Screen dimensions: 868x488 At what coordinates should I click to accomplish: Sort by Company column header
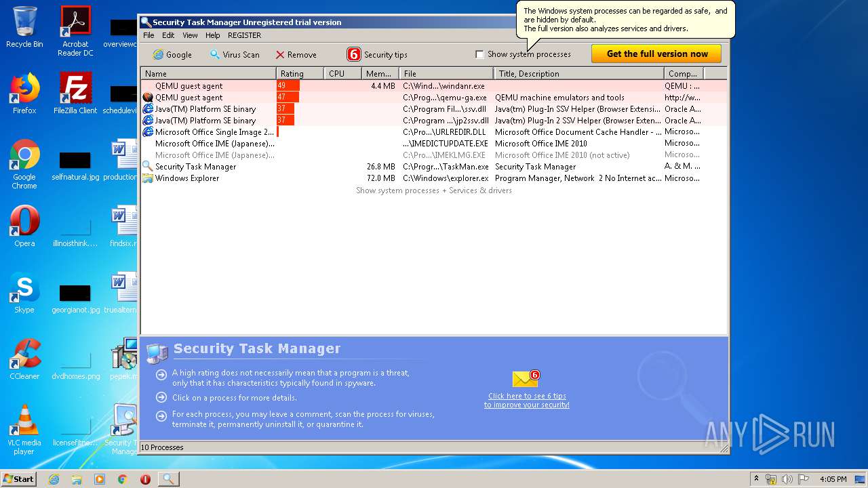[684, 73]
